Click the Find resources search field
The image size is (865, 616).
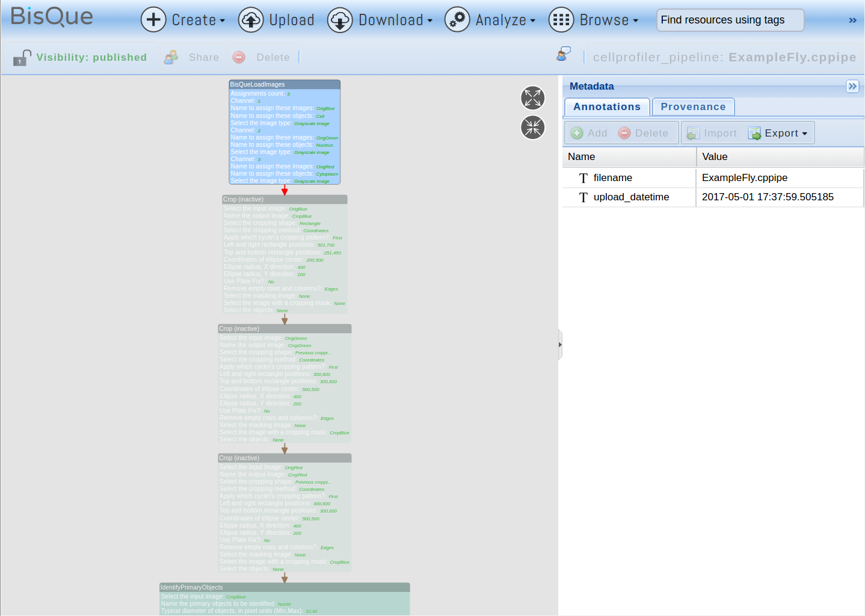point(730,20)
